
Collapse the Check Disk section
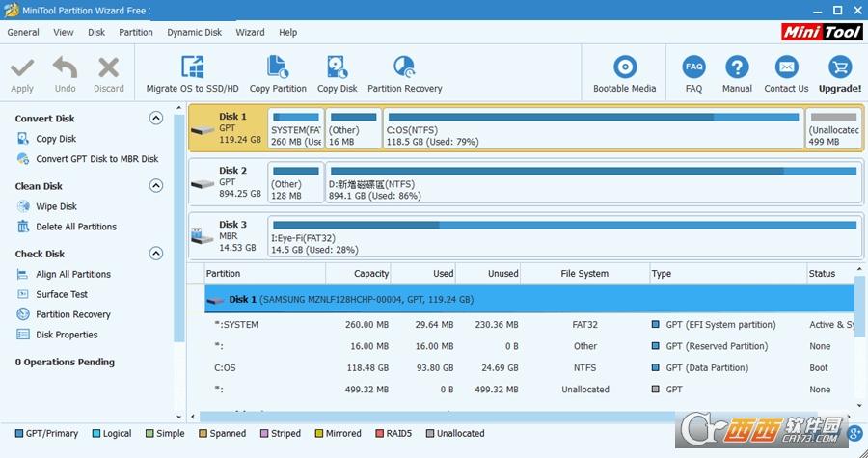pyautogui.click(x=156, y=254)
